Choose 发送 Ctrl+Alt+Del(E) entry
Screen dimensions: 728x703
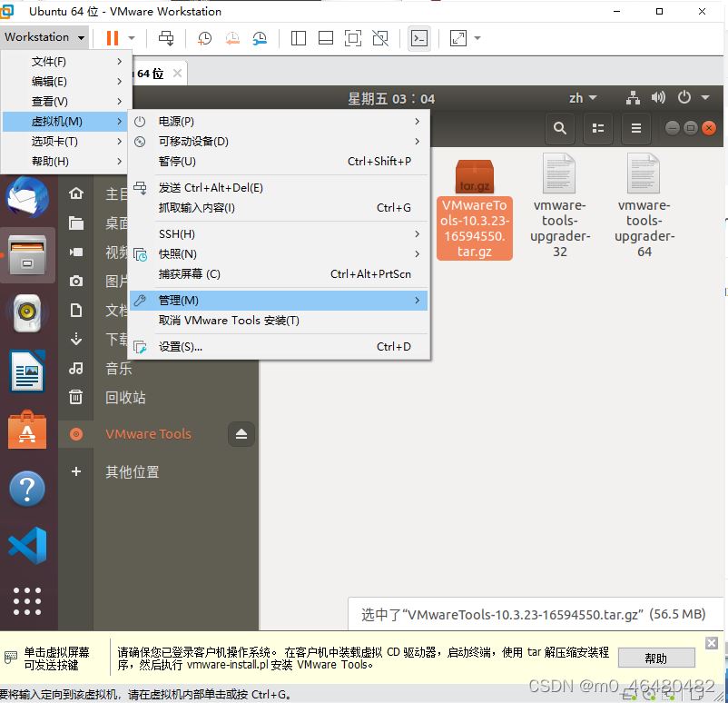(279, 188)
